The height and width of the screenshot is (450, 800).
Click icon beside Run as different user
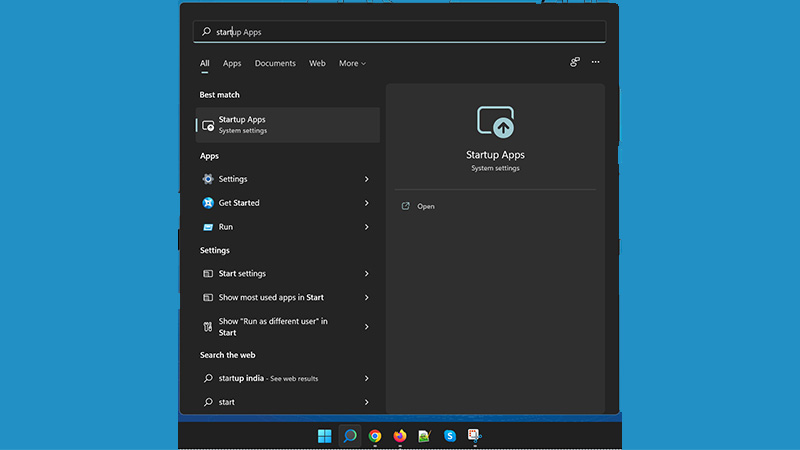(x=208, y=327)
